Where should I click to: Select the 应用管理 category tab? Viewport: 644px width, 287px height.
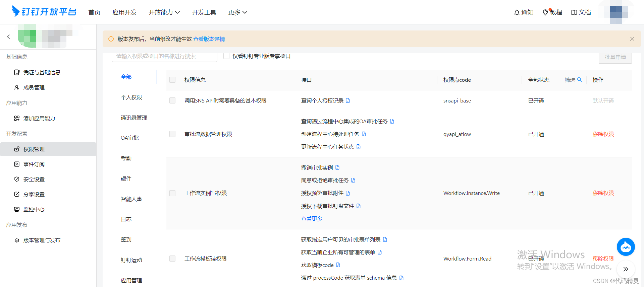131,280
